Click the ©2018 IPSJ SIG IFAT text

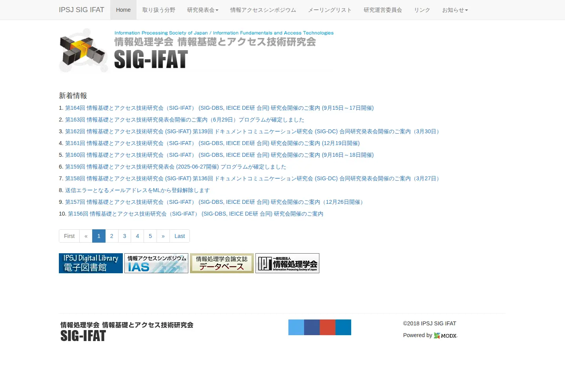[x=430, y=323]
